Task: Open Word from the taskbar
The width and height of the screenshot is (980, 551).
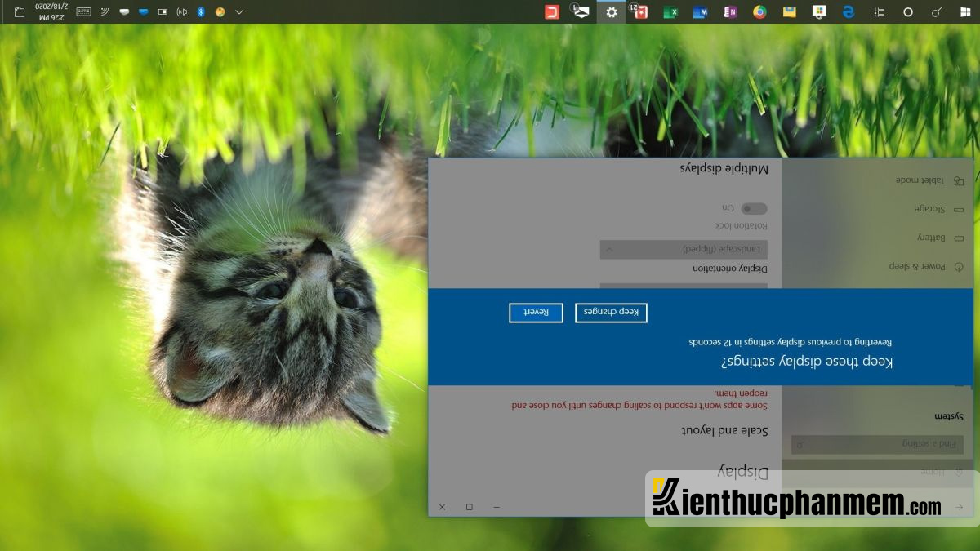Action: click(700, 12)
